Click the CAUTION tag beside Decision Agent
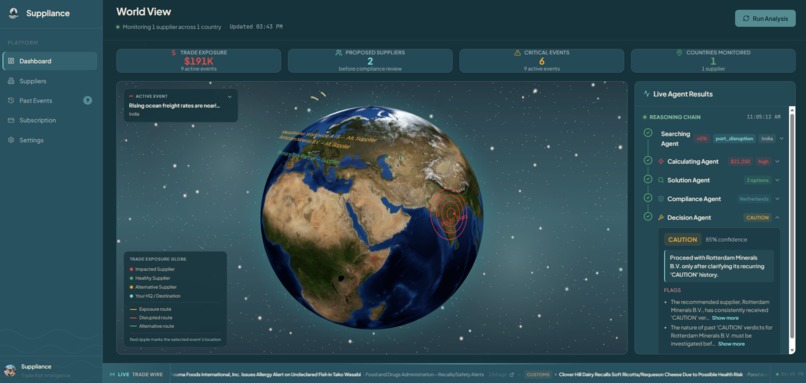Image resolution: width=806 pixels, height=383 pixels. pyautogui.click(x=757, y=217)
